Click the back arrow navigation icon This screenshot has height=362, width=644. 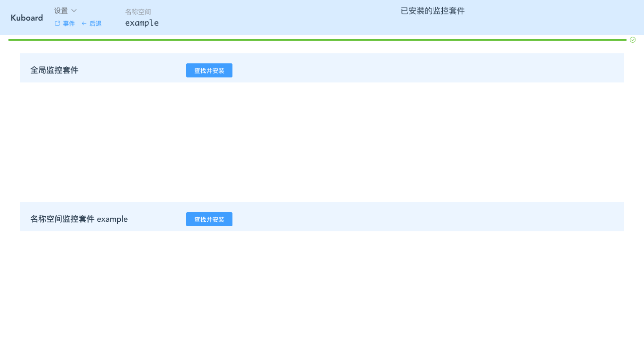pos(84,23)
